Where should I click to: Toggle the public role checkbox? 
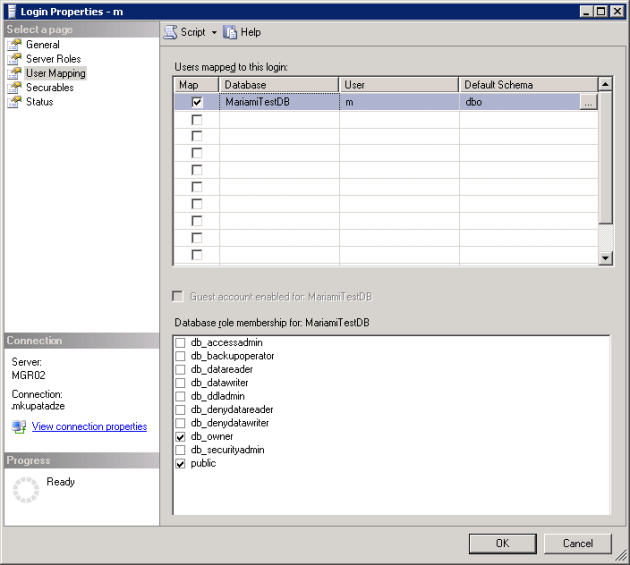[x=180, y=464]
